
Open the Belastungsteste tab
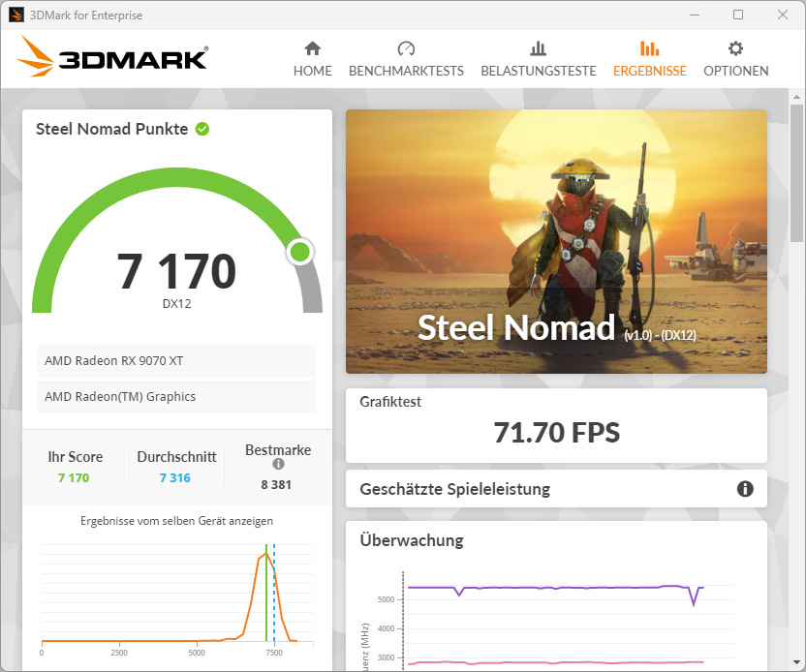tap(539, 59)
